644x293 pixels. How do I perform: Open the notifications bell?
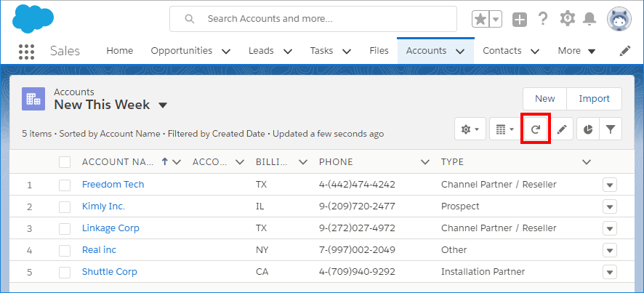tap(590, 19)
